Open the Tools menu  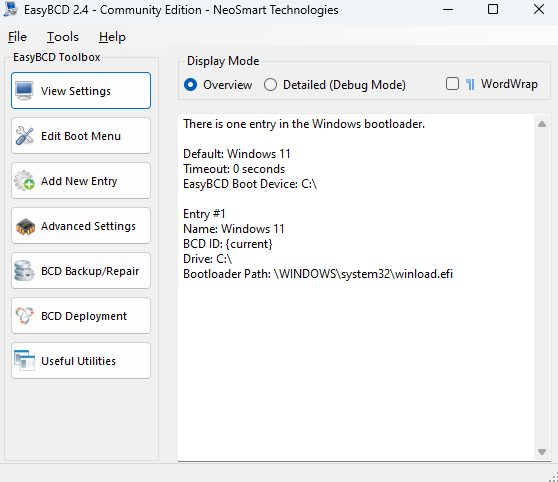coord(63,37)
